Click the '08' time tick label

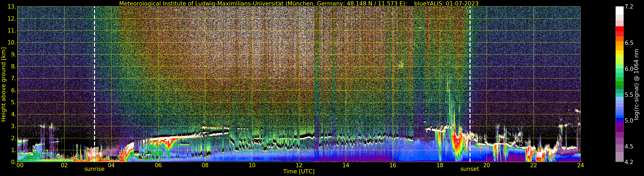pos(205,165)
